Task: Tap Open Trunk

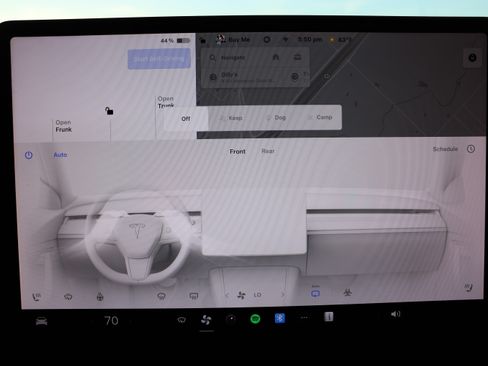Action: tap(166, 102)
